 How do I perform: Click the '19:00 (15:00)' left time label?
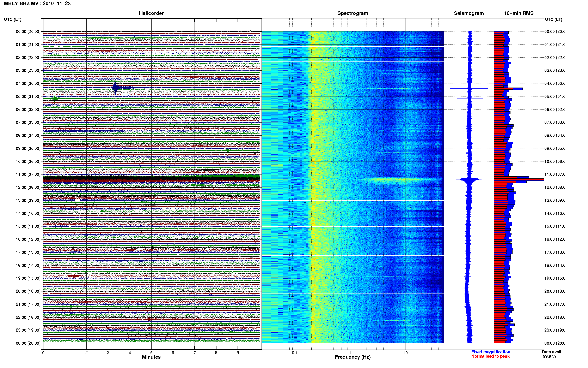(x=28, y=278)
